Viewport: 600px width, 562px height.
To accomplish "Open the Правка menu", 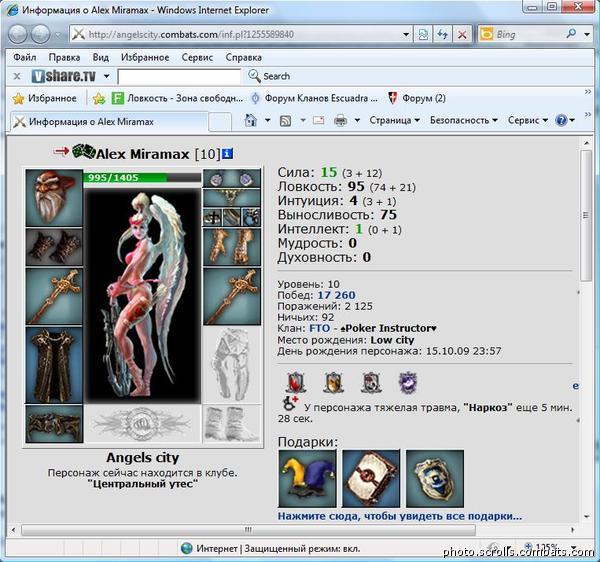I will click(64, 57).
